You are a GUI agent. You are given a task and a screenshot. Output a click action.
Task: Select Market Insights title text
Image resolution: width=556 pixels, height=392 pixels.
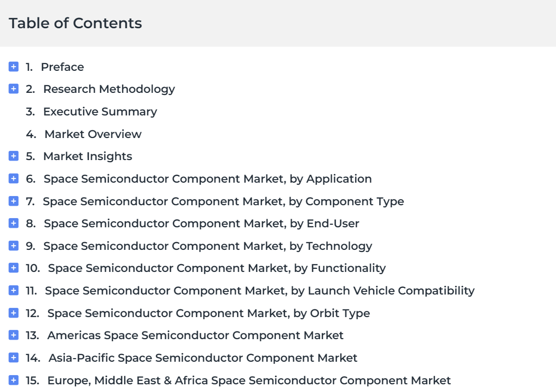[88, 156]
